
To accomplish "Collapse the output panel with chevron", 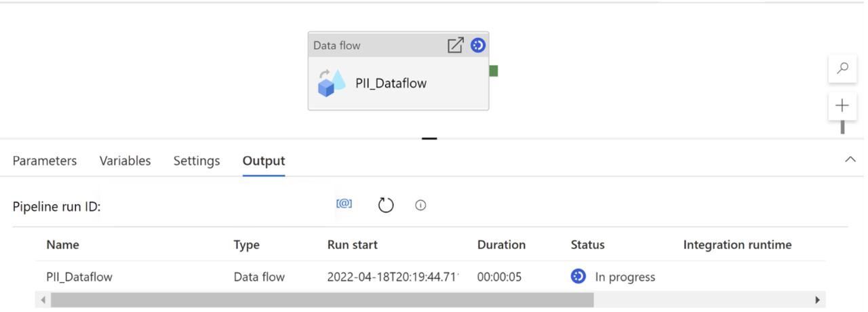I will pos(850,159).
